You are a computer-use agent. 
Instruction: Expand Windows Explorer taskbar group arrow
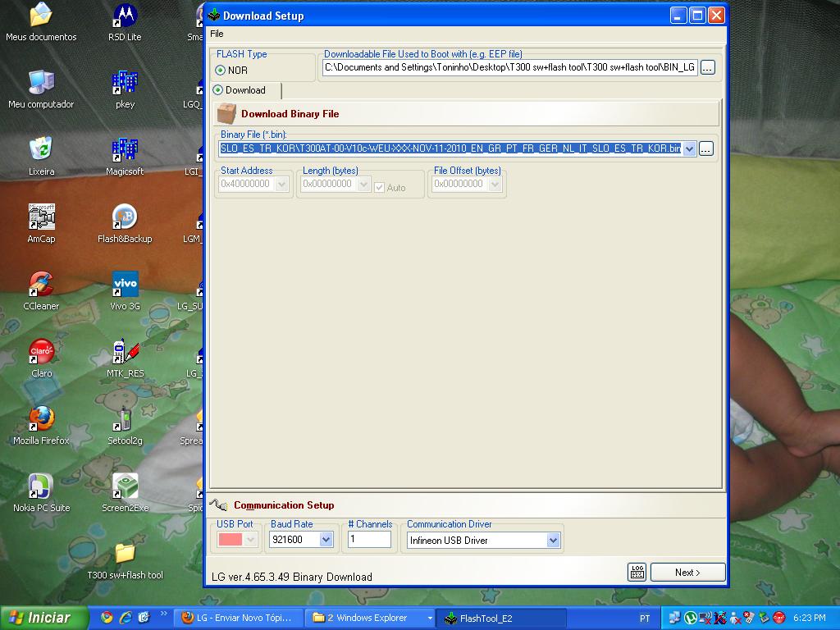pyautogui.click(x=430, y=618)
